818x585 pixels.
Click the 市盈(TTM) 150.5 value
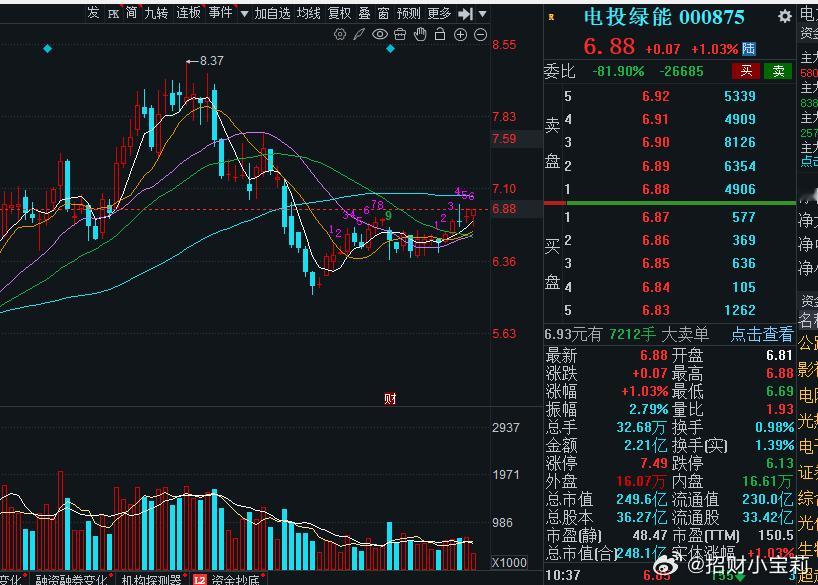776,535
